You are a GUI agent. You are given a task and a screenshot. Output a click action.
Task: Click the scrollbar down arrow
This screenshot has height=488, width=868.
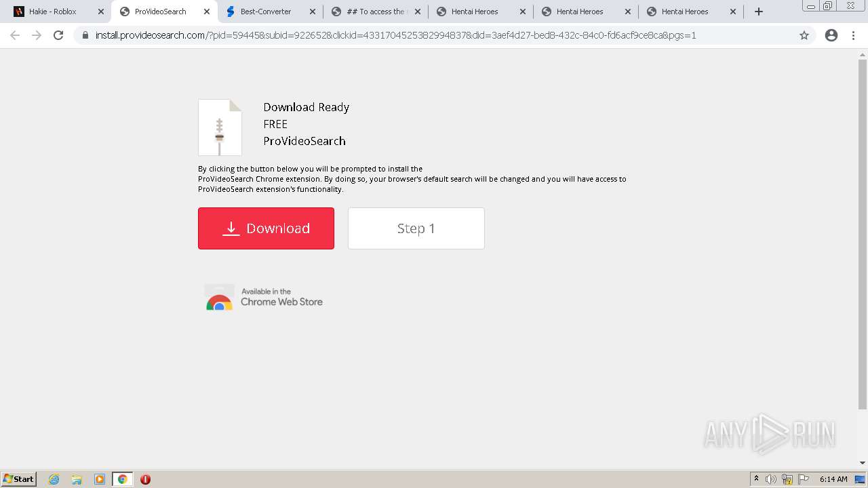click(x=863, y=464)
